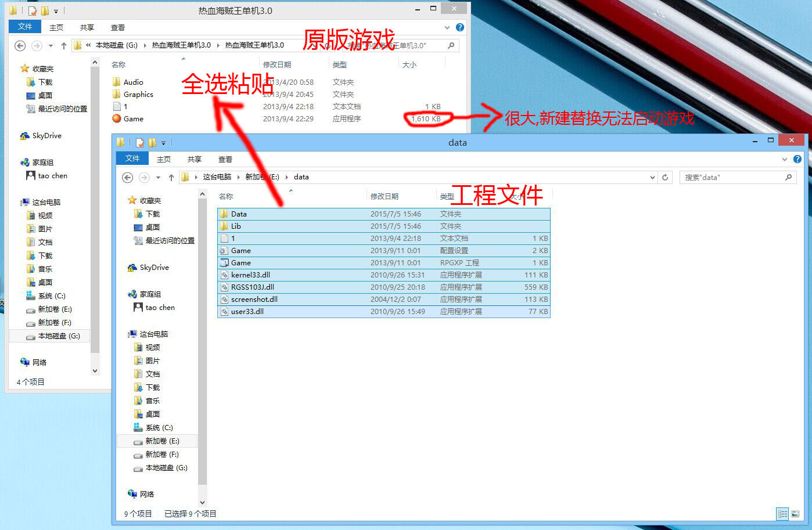Screen dimensions: 812x530
Task: Open recent locations dropdown in data window
Action: click(158, 177)
